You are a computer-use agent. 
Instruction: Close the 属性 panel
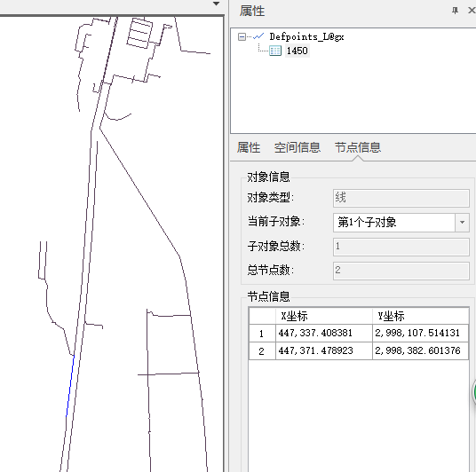coord(472,11)
